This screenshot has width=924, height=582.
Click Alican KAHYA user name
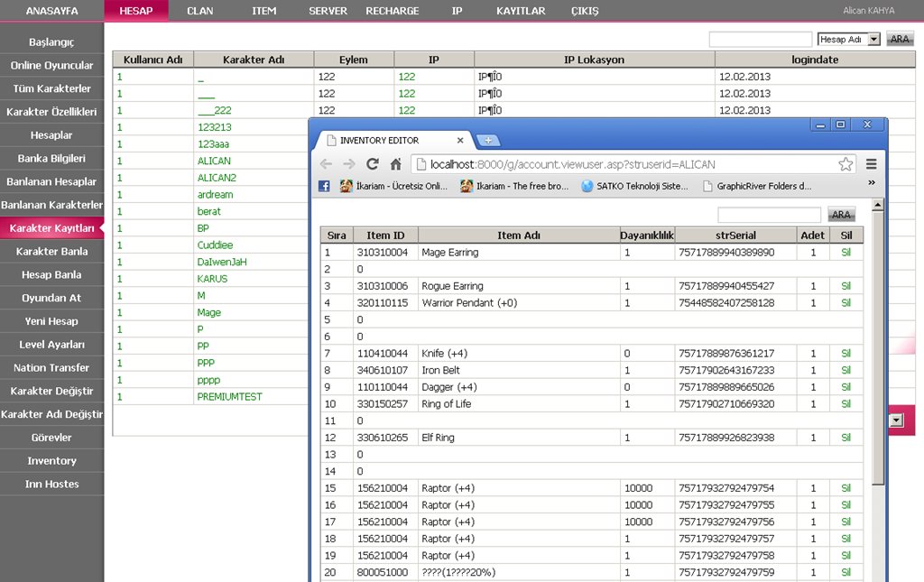pyautogui.click(x=869, y=11)
